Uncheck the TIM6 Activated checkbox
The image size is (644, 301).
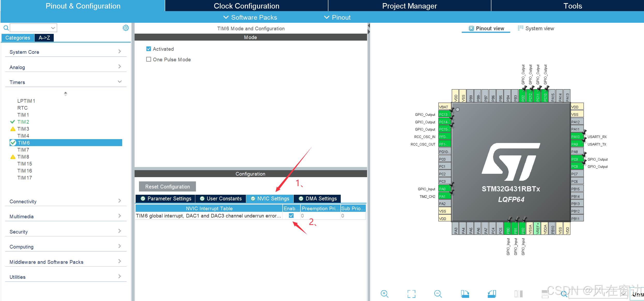pyautogui.click(x=149, y=49)
